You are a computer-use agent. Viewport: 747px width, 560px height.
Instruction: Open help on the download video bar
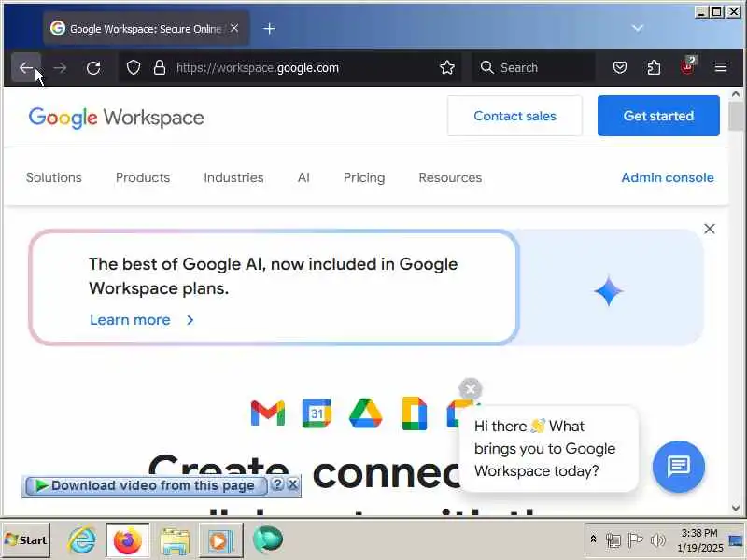point(277,484)
